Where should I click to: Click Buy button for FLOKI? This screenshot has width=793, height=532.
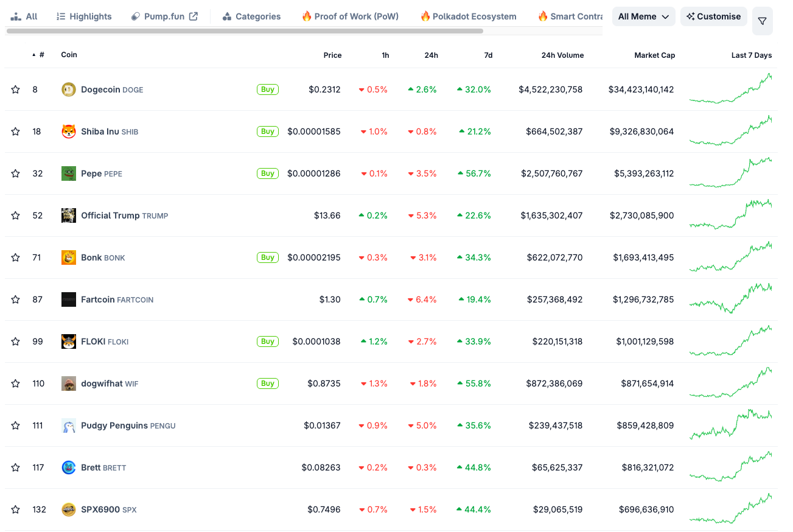coord(268,341)
